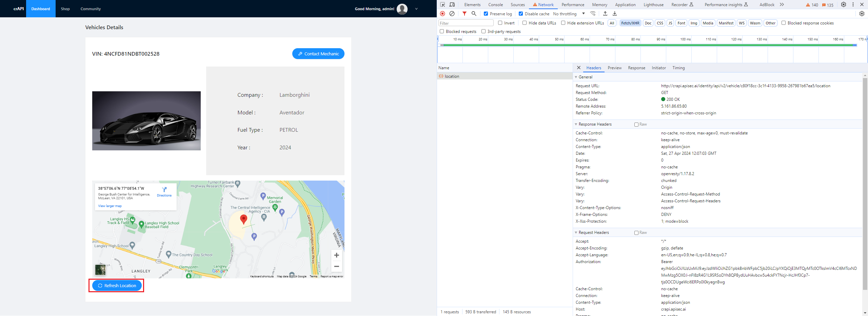Check Blocked response cookies
This screenshot has height=316, width=868.
click(784, 23)
